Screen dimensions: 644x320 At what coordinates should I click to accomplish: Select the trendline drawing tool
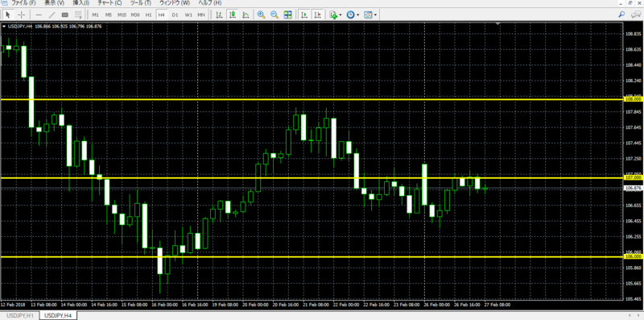click(x=52, y=15)
